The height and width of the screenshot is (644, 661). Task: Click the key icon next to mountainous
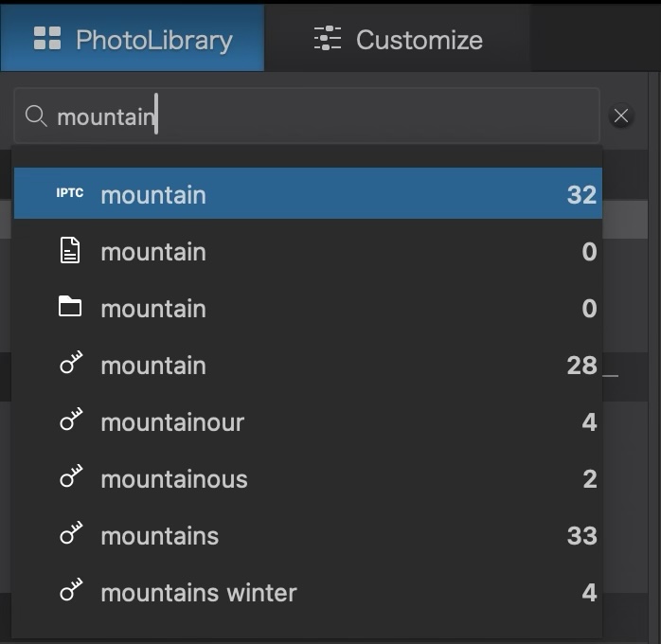tap(71, 477)
